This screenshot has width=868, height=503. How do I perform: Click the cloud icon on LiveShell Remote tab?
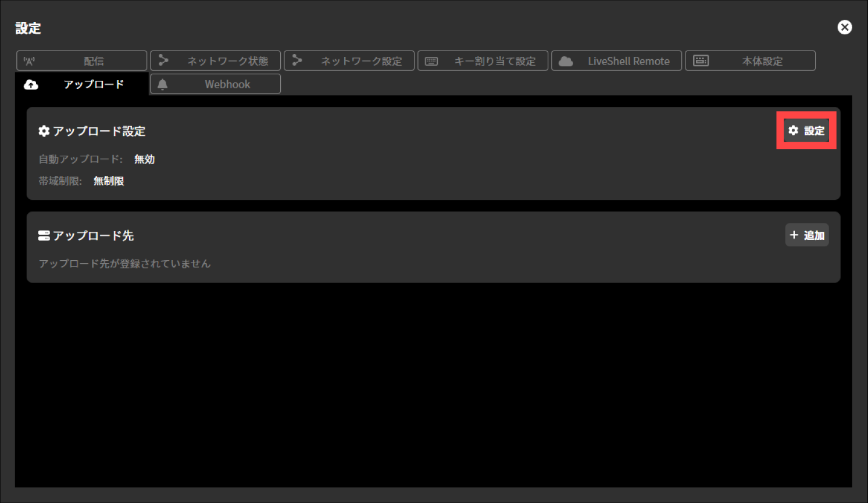coord(566,61)
